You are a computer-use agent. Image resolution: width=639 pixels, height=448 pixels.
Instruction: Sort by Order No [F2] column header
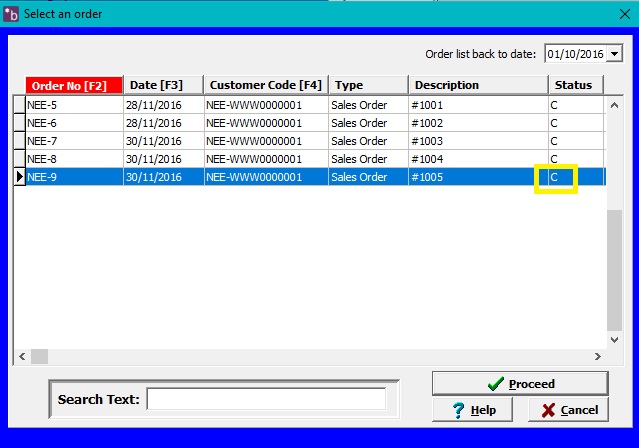74,85
